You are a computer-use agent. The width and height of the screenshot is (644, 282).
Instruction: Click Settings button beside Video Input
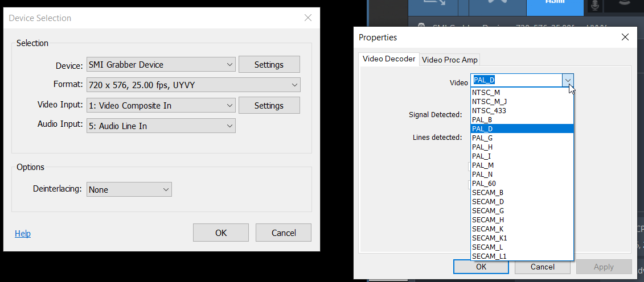[269, 105]
